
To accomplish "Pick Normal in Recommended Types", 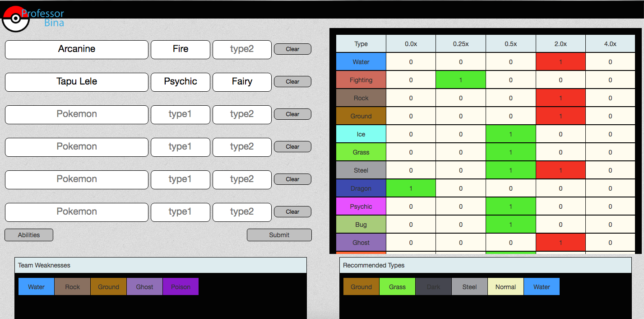I will [505, 287].
